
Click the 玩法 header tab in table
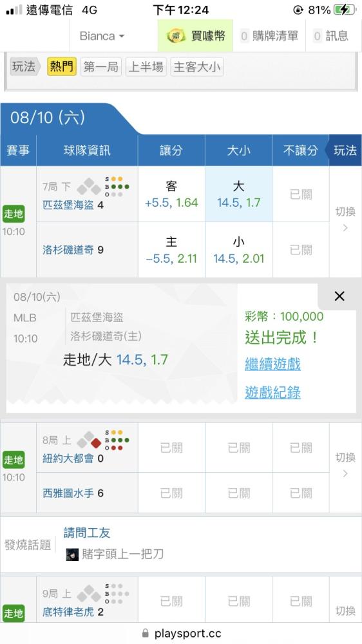click(x=345, y=150)
